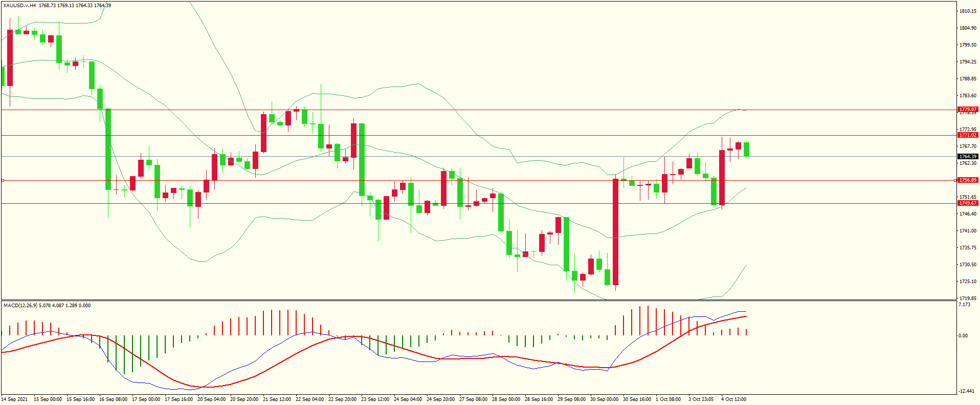The width and height of the screenshot is (980, 405).
Task: Click the 1725.10 price axis label
Action: click(968, 282)
